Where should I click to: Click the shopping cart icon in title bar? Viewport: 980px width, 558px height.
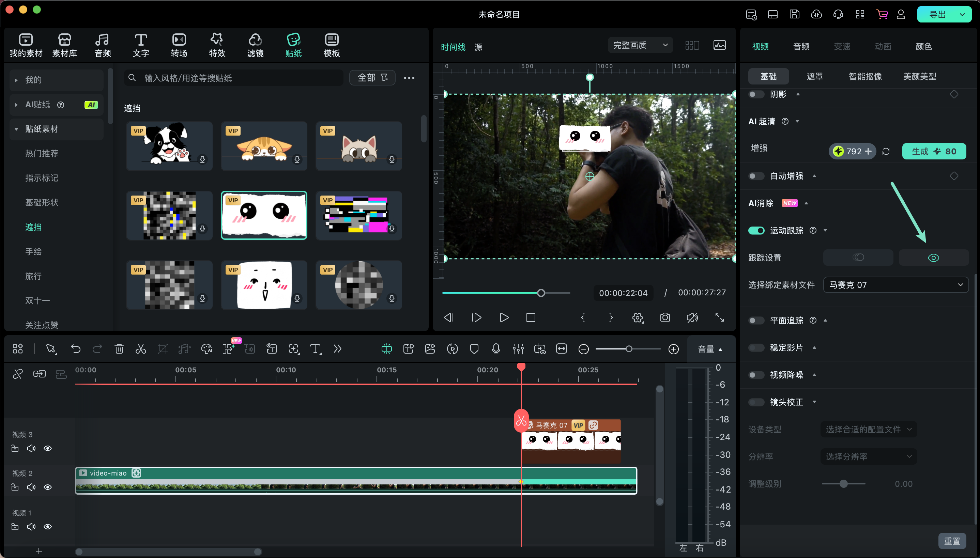pyautogui.click(x=882, y=15)
